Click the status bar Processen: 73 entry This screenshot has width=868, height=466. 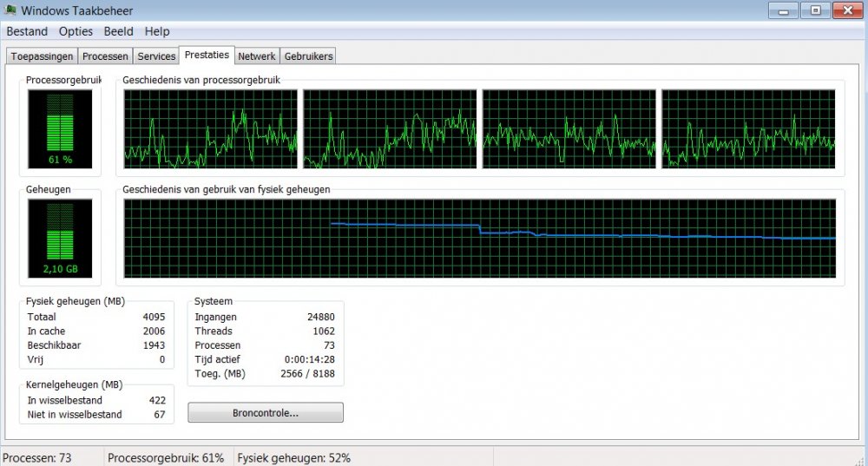pyautogui.click(x=37, y=458)
